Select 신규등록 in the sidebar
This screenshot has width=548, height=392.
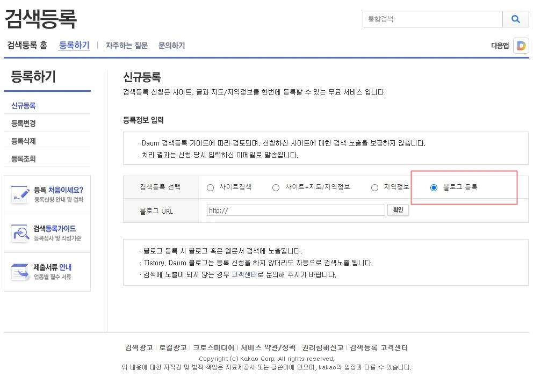click(x=24, y=105)
